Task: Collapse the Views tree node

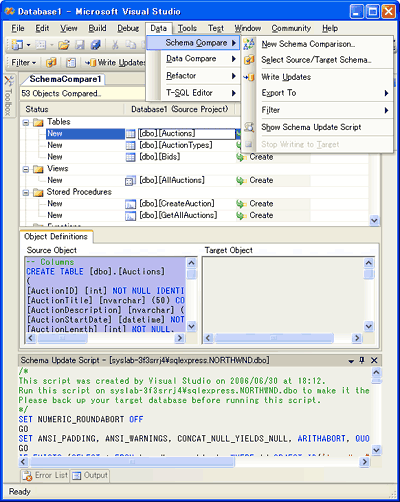Action: [x=26, y=169]
